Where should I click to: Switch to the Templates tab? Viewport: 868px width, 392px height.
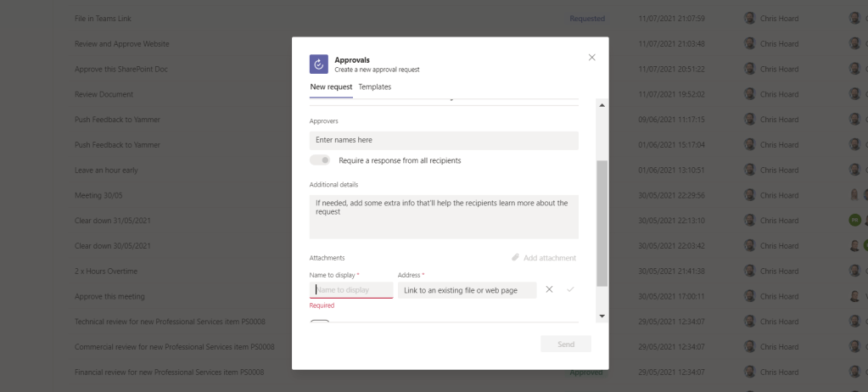[x=374, y=87]
